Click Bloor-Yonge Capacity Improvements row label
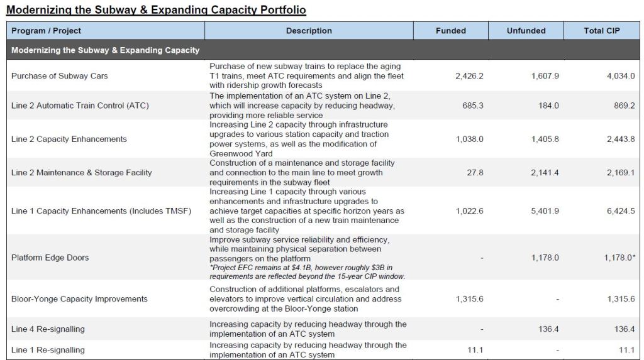 click(x=79, y=299)
